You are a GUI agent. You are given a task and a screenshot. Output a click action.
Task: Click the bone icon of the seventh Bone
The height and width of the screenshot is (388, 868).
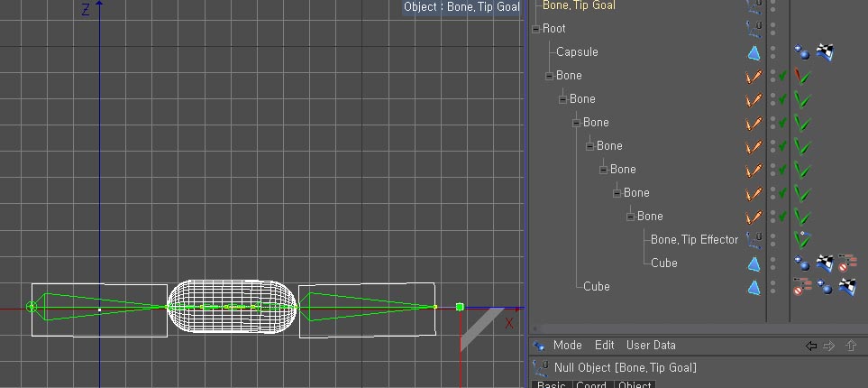[x=754, y=217]
